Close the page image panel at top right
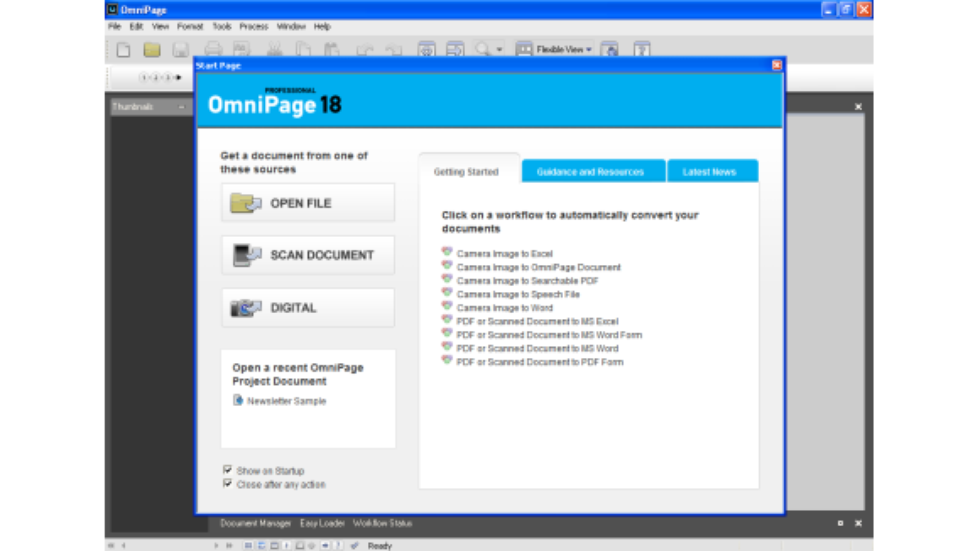Viewport: 980px width, 551px height. click(858, 107)
